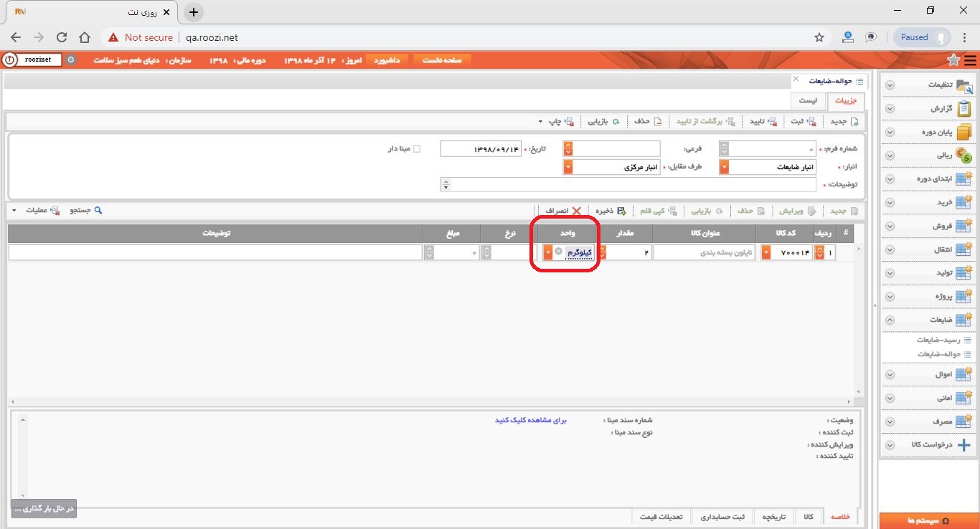Click Delete (حذف) in the item grid toolbar

click(x=752, y=211)
